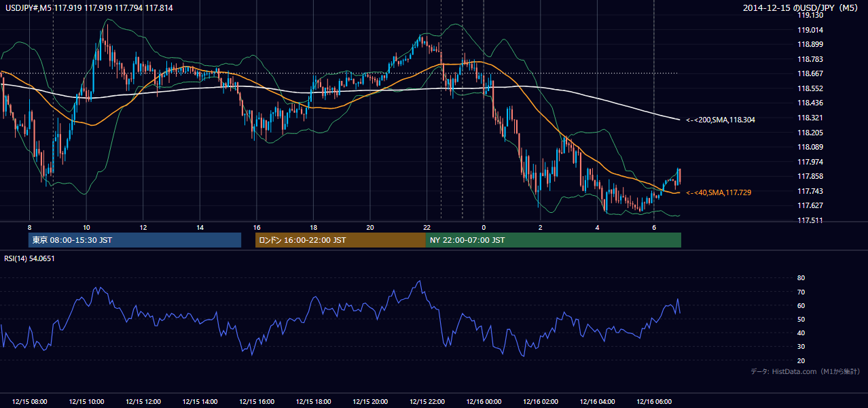Click the 119.014 price axis label
Viewport: 868px width, 408px height.
point(810,30)
